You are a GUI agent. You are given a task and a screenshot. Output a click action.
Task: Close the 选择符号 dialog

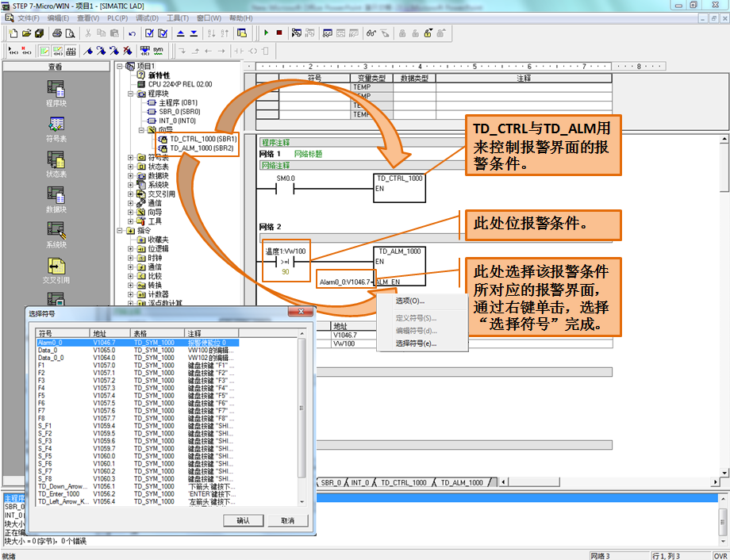[x=301, y=312]
